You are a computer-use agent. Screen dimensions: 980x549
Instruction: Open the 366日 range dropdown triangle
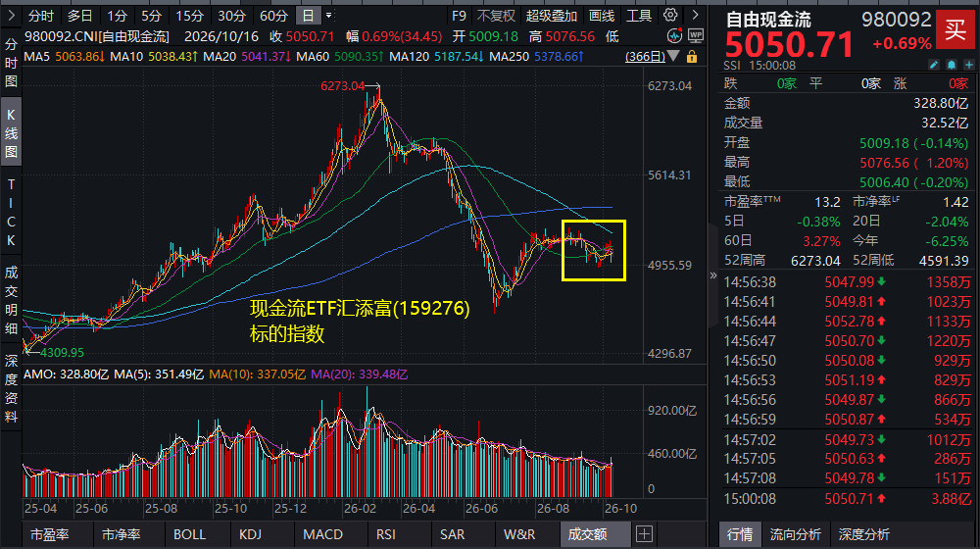[x=673, y=56]
